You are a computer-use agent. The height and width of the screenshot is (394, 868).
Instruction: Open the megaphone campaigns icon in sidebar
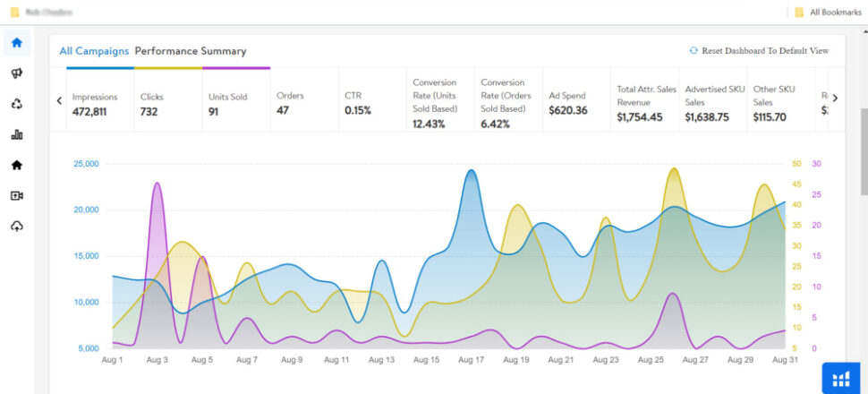16,73
